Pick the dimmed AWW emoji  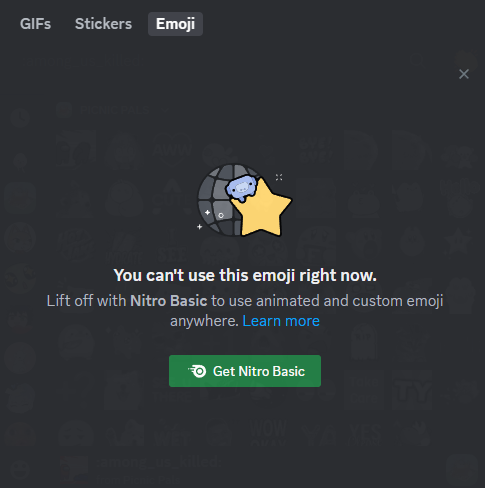click(x=172, y=149)
